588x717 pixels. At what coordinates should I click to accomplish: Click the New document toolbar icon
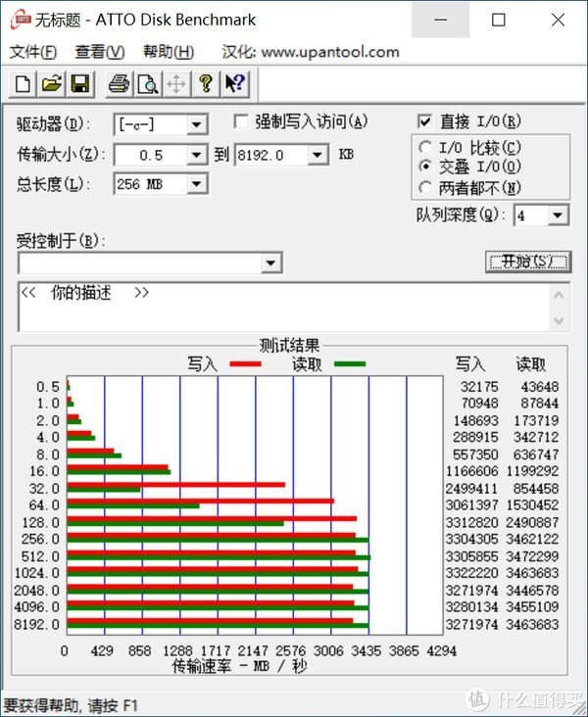point(23,84)
